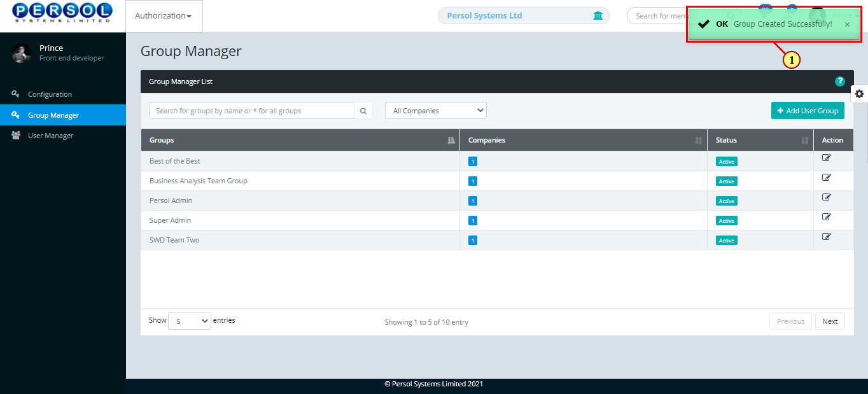
Task: Click Prince's sidebar profile avatar
Action: click(21, 53)
